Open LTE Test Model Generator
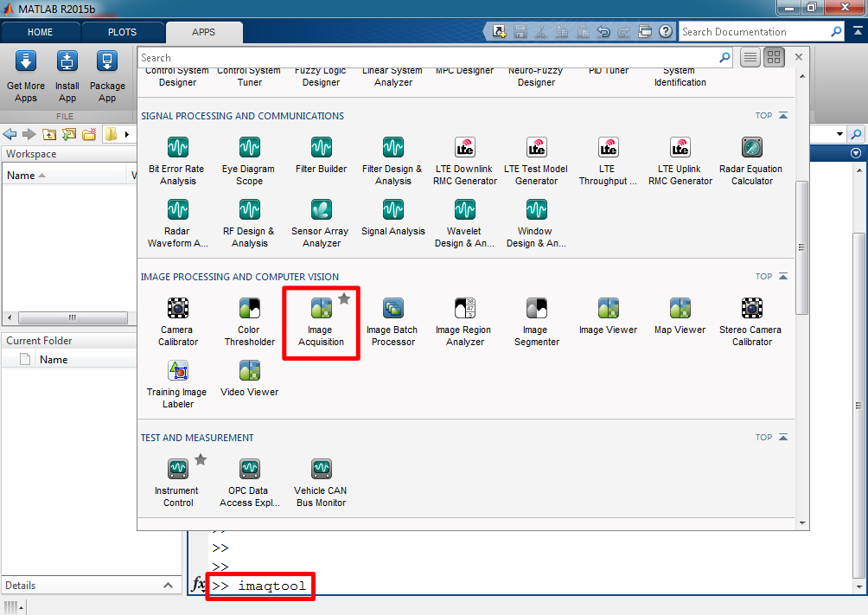The height and width of the screenshot is (615, 868). click(536, 161)
